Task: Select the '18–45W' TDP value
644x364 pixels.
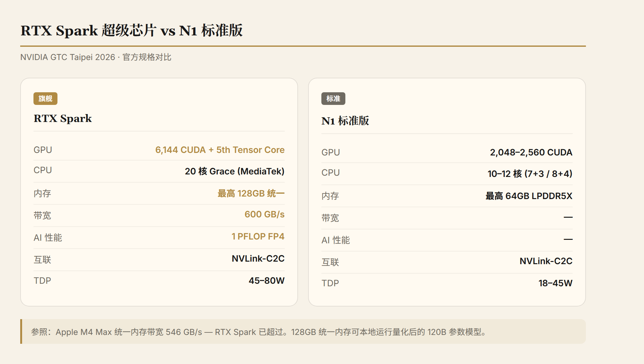Action: pyautogui.click(x=556, y=283)
